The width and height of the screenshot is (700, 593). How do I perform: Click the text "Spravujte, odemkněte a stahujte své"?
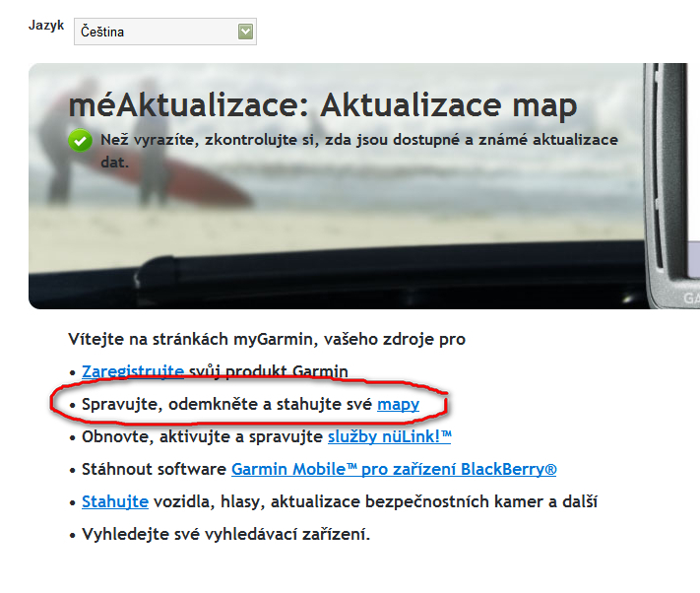[227, 404]
